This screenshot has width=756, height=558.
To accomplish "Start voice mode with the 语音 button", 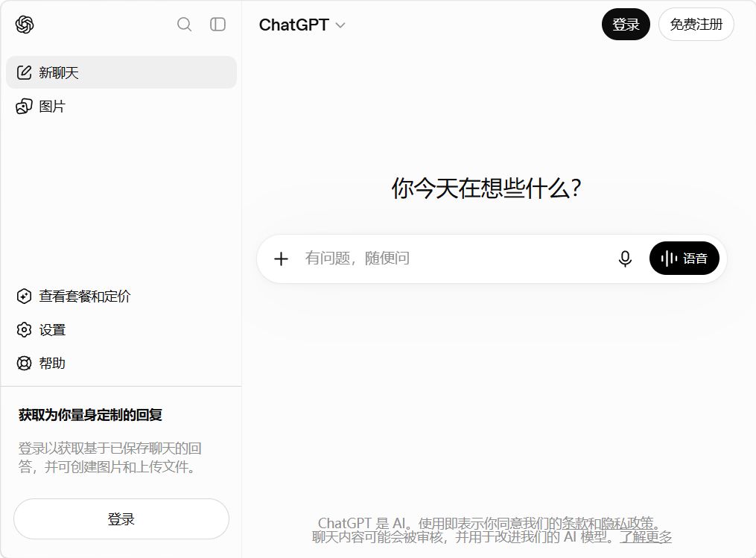I will point(684,259).
